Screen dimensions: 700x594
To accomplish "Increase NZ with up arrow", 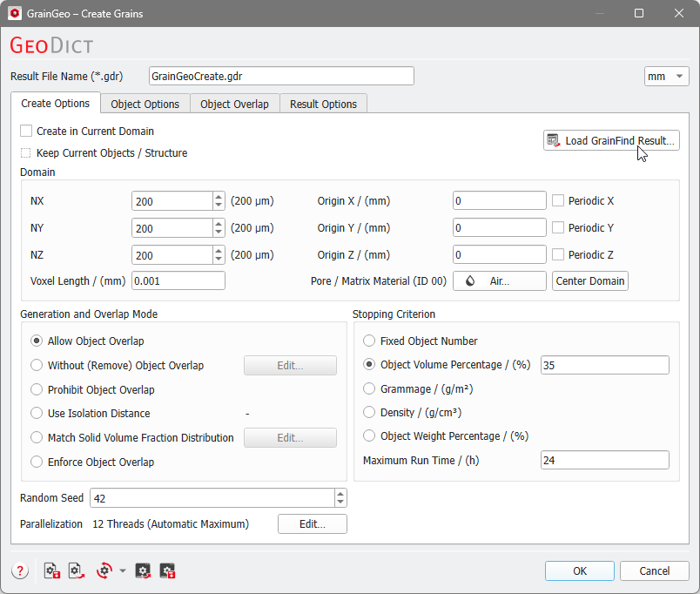I will (x=219, y=251).
